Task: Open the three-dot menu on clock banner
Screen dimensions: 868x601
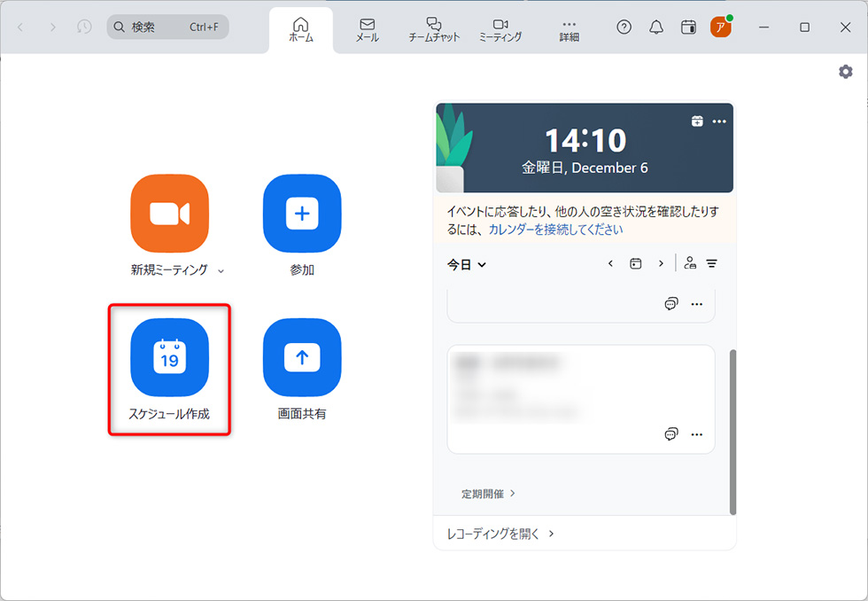Action: [719, 121]
